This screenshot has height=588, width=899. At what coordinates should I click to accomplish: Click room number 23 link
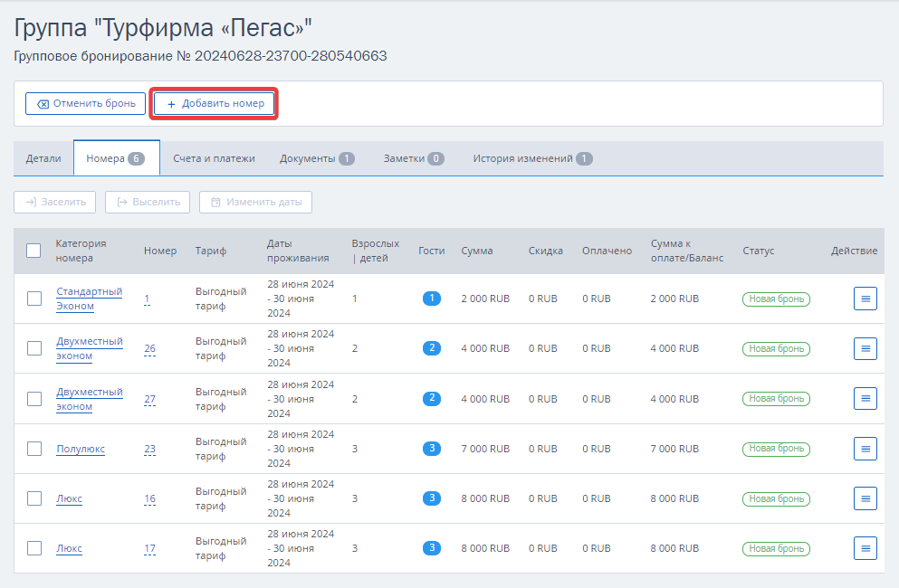[x=149, y=449]
